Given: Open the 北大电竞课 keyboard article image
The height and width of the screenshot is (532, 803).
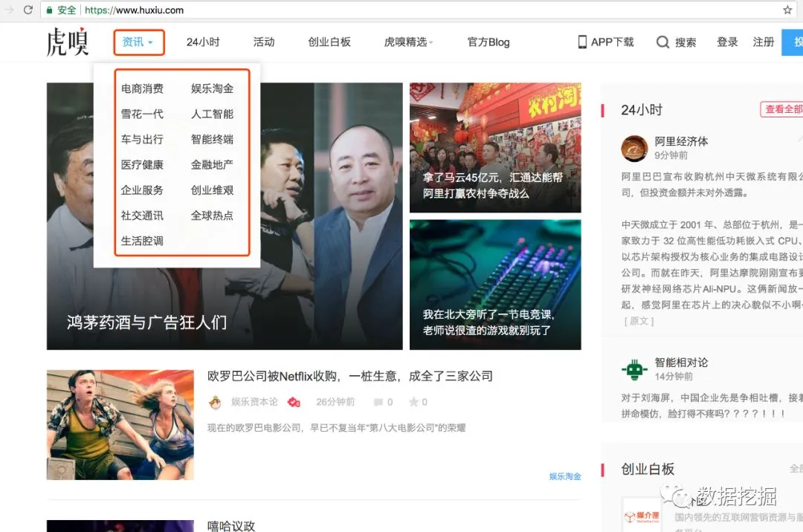Looking at the screenshot, I should pos(495,285).
